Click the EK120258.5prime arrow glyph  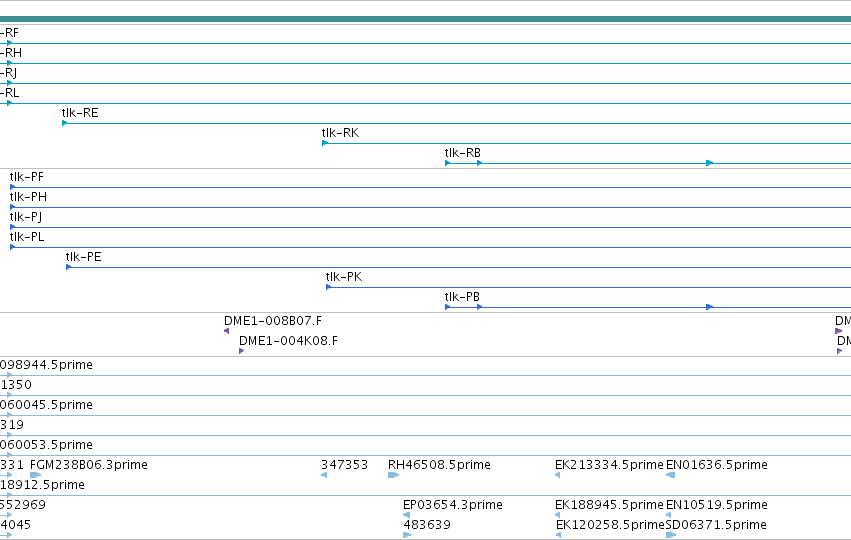[x=558, y=535]
